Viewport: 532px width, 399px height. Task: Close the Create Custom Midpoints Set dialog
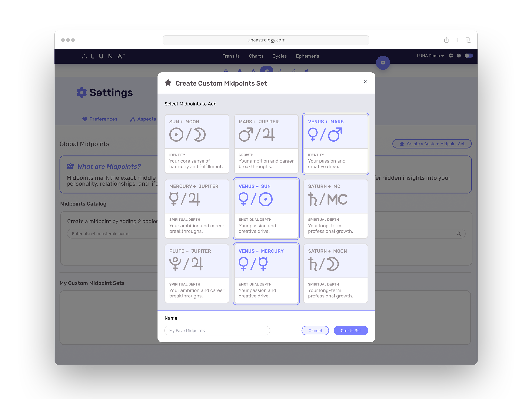click(x=365, y=82)
